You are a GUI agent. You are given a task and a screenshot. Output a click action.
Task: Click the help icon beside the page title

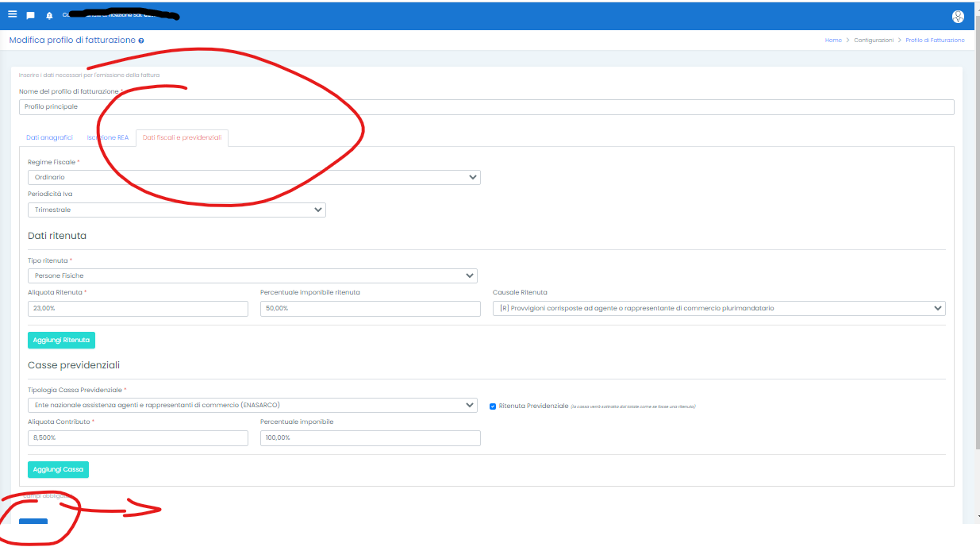(x=141, y=40)
